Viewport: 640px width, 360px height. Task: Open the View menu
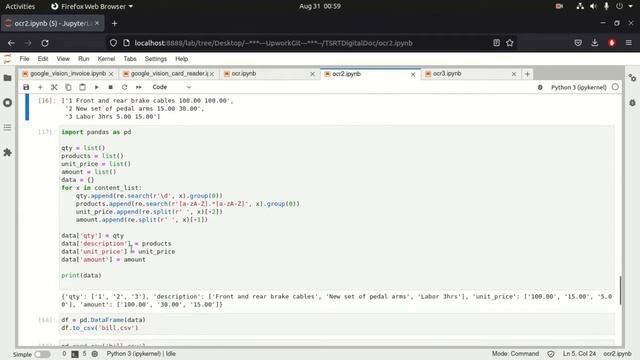pyautogui.click(x=63, y=59)
